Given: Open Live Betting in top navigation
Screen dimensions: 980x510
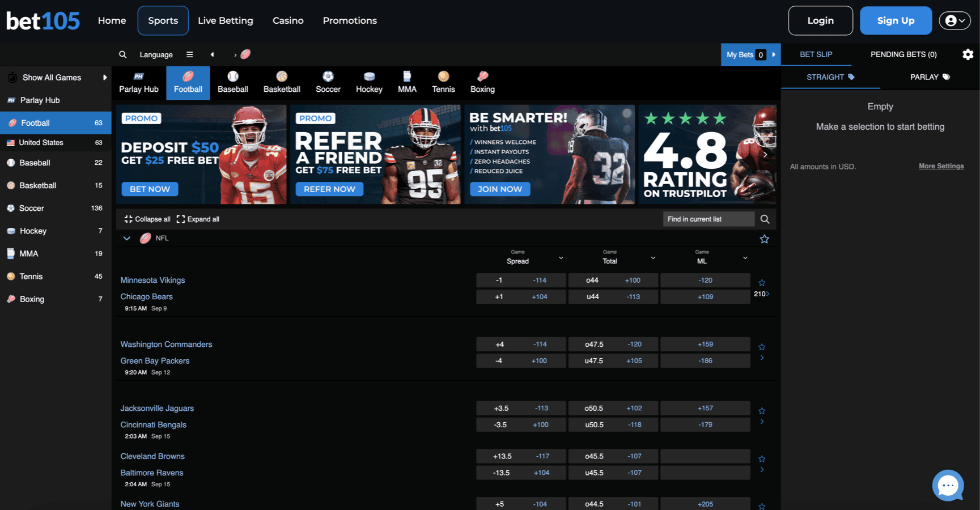Looking at the screenshot, I should 226,20.
